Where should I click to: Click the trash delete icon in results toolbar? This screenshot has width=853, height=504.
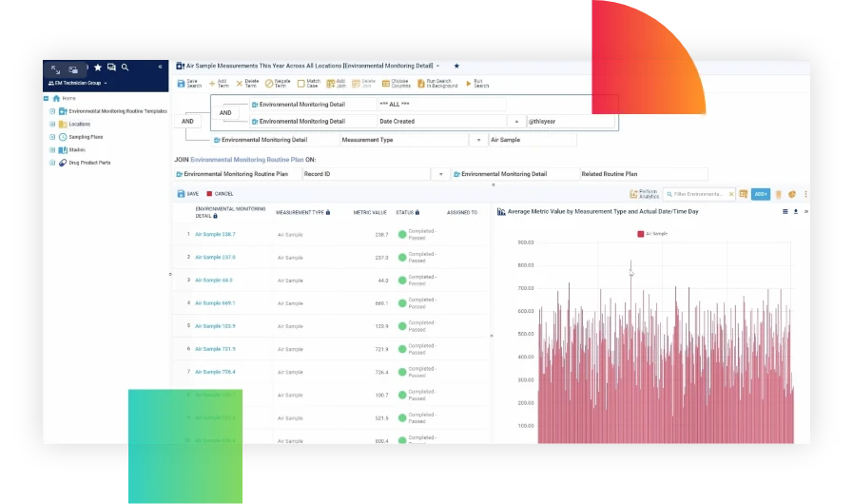[x=779, y=194]
